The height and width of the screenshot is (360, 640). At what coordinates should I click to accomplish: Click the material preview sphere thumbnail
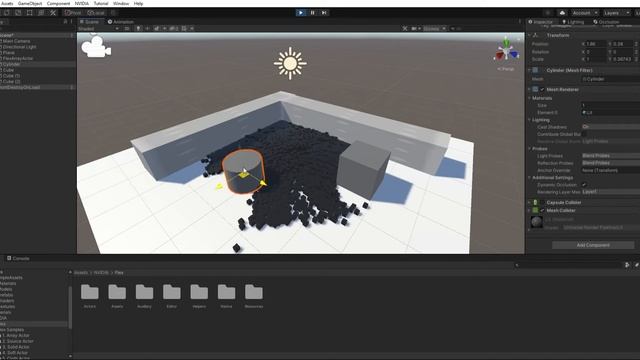(536, 222)
